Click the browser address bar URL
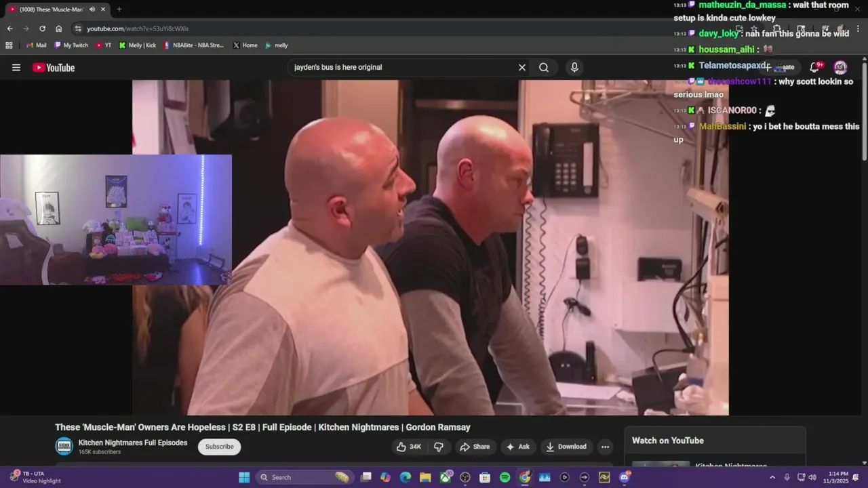Screen dimensions: 868x488 138,28
